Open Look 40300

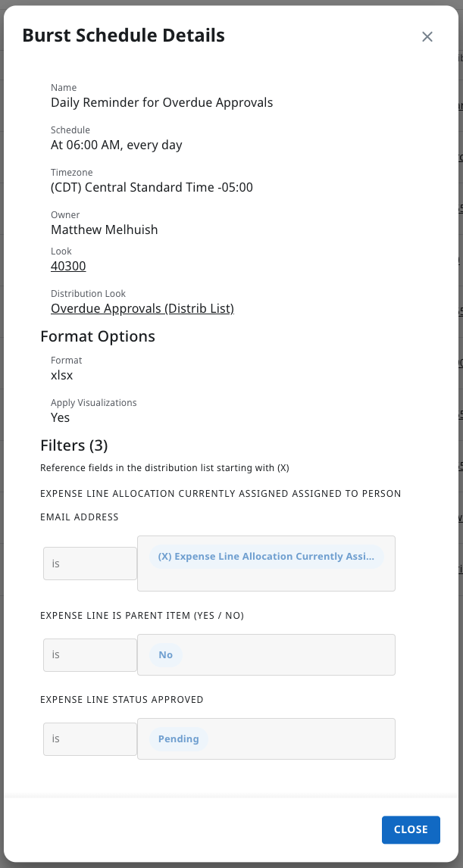[x=67, y=266]
